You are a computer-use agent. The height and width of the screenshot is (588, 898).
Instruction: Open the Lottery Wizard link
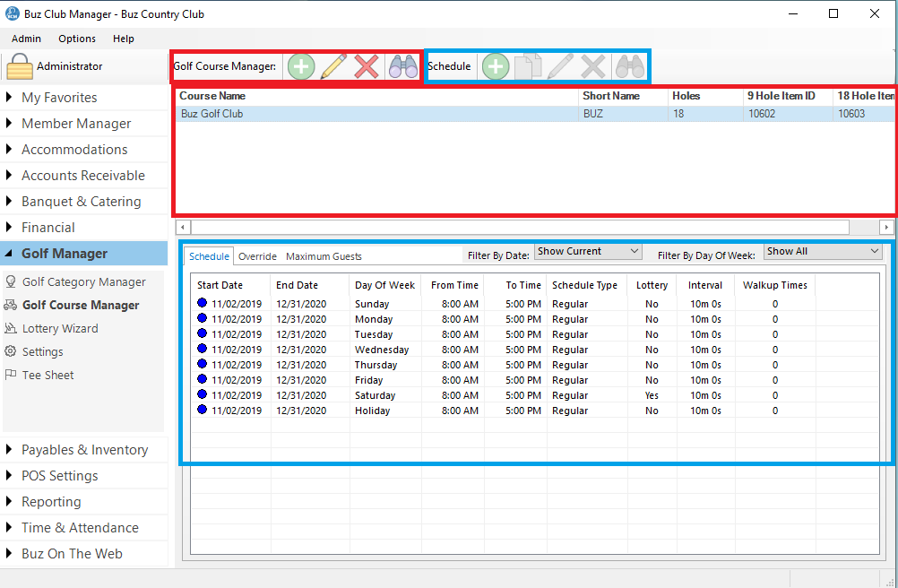(60, 328)
